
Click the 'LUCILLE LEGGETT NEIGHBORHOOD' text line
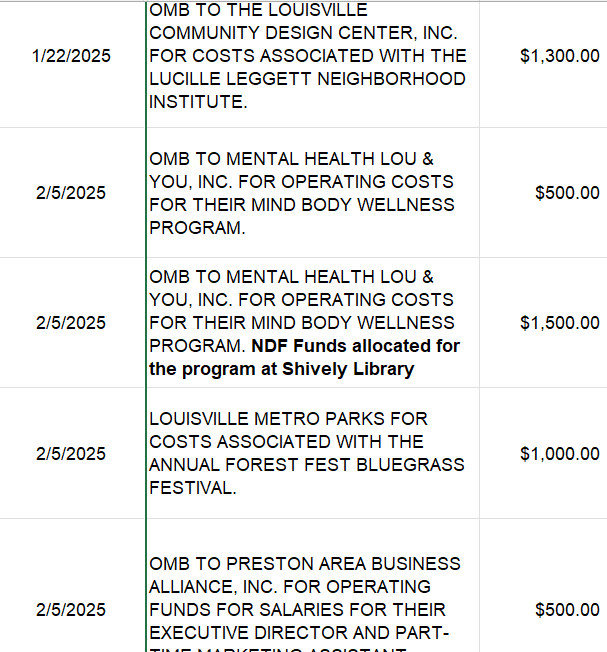307,79
